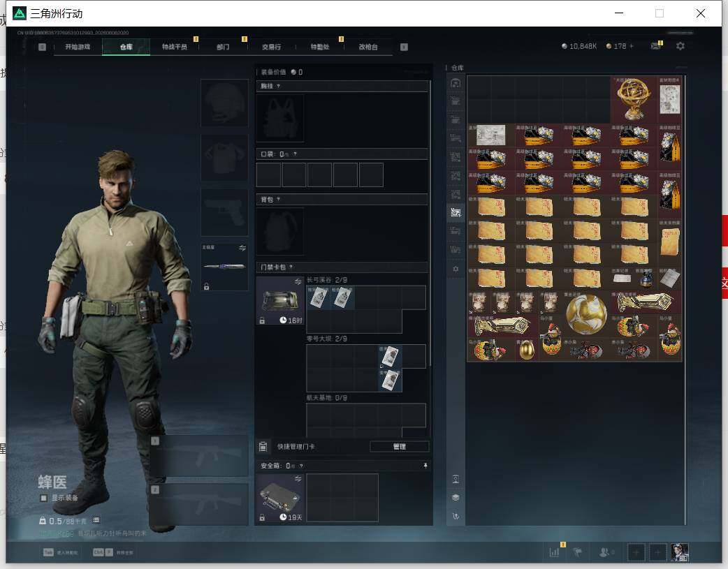
Task: Open the 部门 tab
Action: (223, 47)
